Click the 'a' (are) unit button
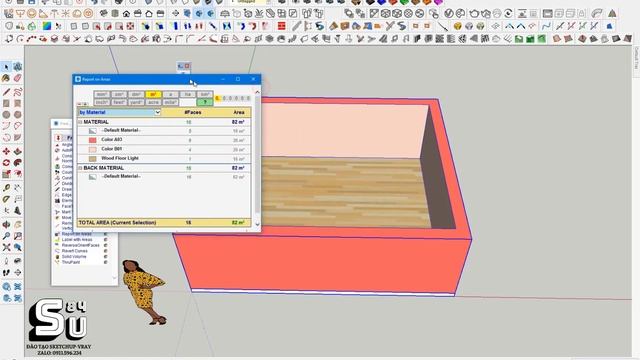640x360 pixels. point(170,95)
